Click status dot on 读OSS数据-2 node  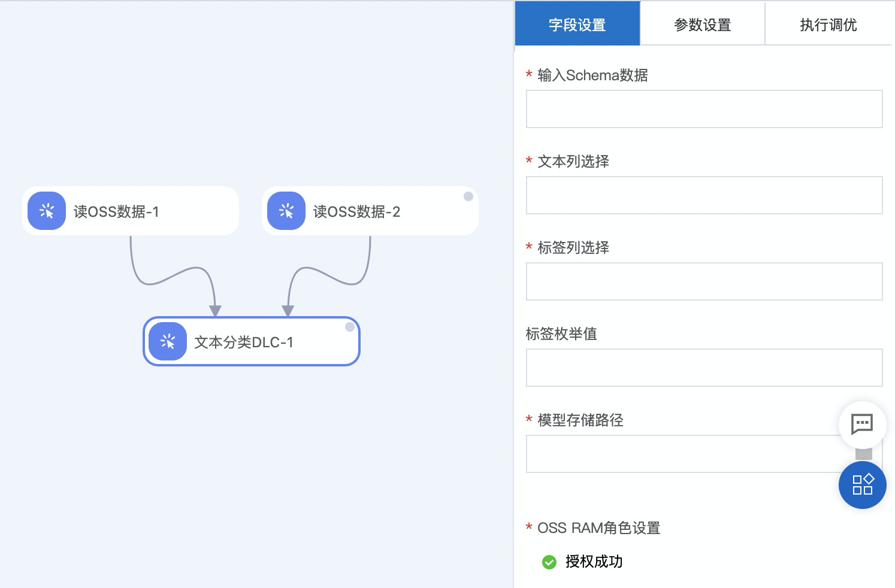(x=468, y=196)
